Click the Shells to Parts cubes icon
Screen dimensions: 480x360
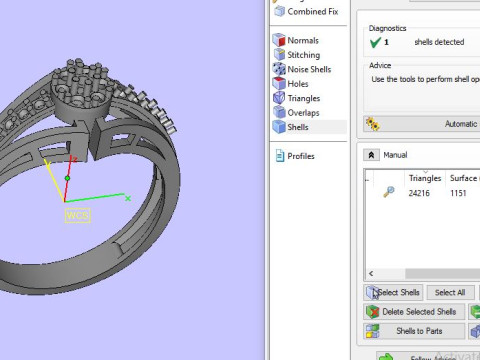point(373,331)
